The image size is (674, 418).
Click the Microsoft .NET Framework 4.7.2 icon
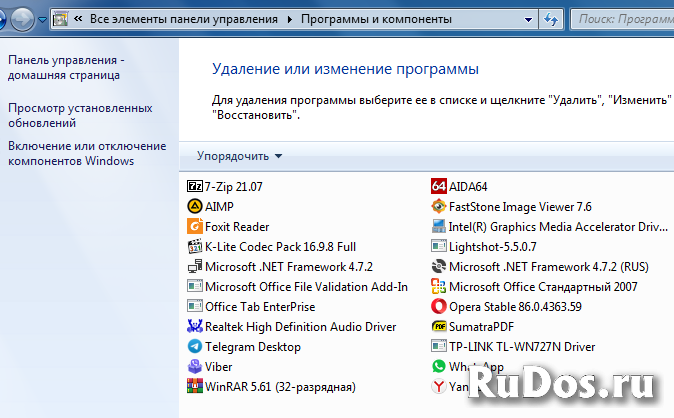pos(195,267)
